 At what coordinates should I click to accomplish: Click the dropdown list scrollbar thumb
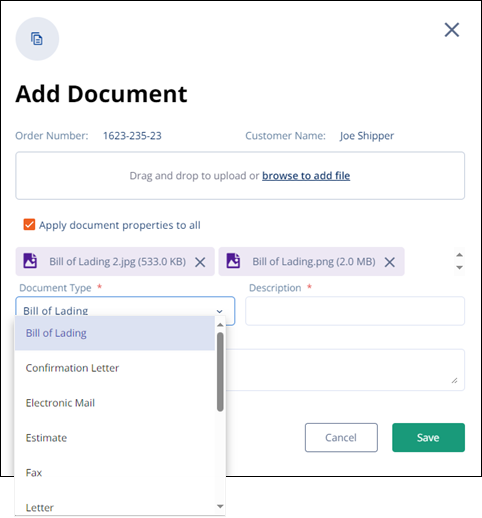point(220,372)
